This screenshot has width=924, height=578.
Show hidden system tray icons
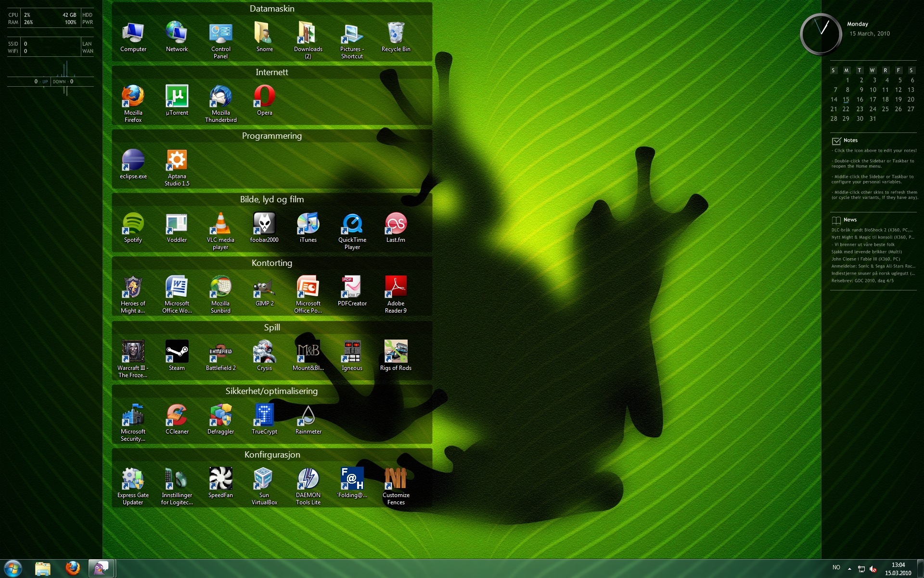tap(849, 569)
